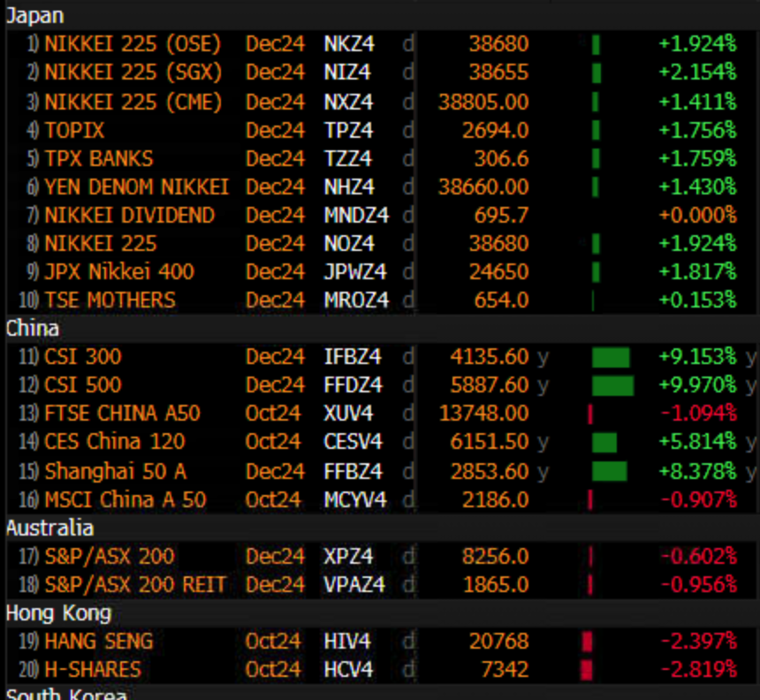Select the NIKKEI 225 (SGX) contract name
The width and height of the screenshot is (760, 700).
[x=133, y=72]
